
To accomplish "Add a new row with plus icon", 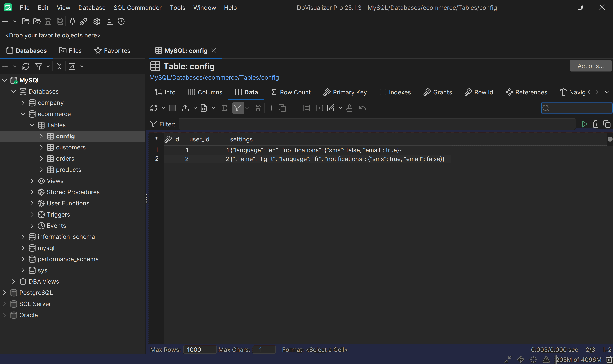I will [x=271, y=108].
